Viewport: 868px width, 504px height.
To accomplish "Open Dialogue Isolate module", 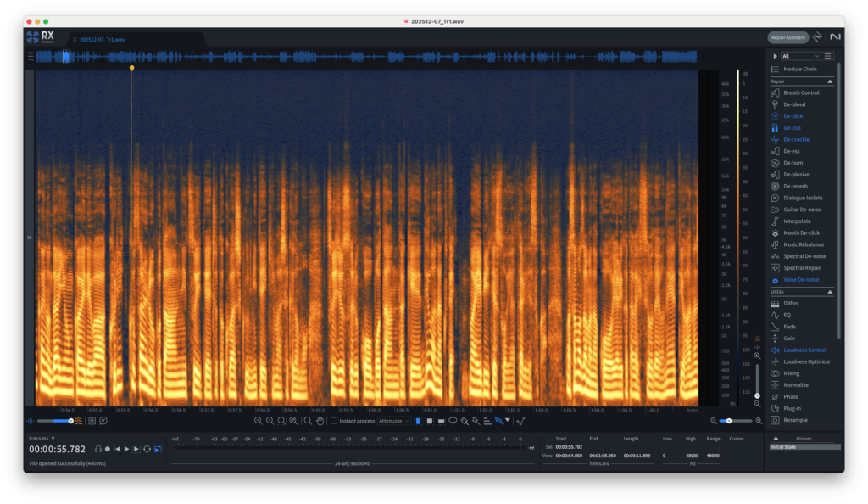I will pyautogui.click(x=803, y=198).
